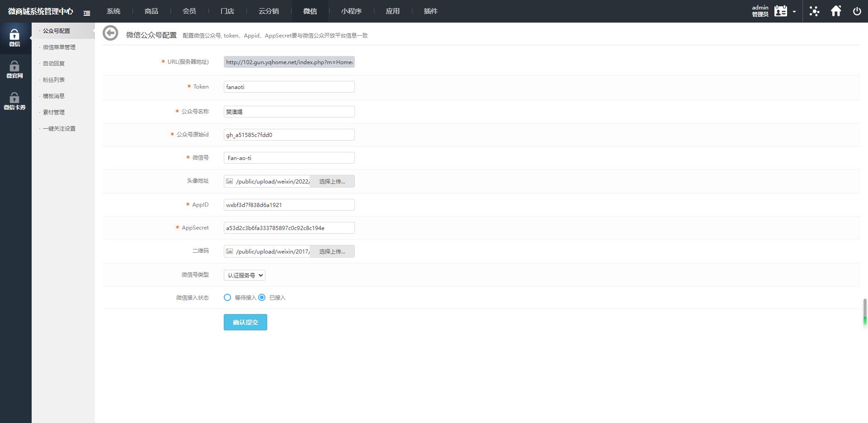Click the admin profile card icon
This screenshot has width=868, height=423.
(x=781, y=11)
